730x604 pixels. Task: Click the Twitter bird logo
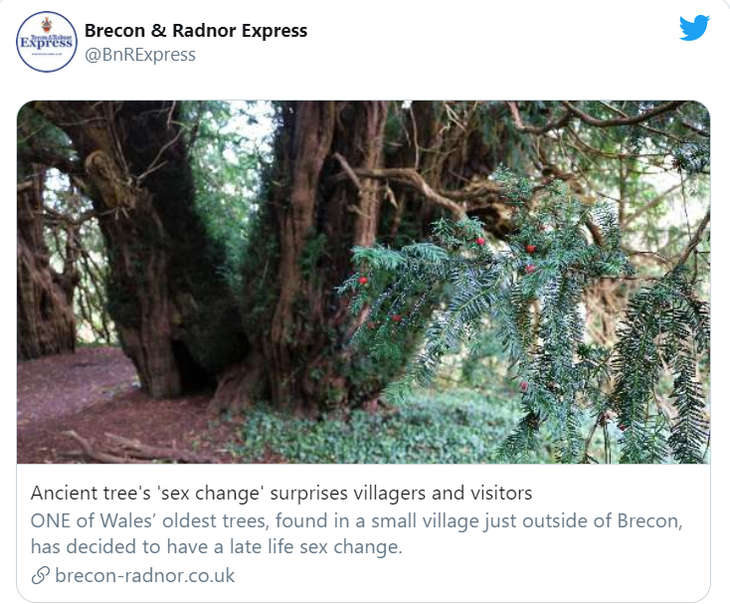click(694, 28)
